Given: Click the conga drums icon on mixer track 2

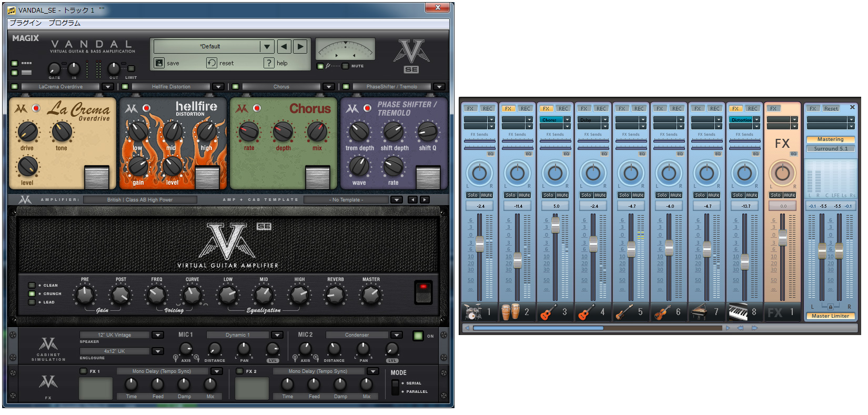Looking at the screenshot, I should [510, 312].
